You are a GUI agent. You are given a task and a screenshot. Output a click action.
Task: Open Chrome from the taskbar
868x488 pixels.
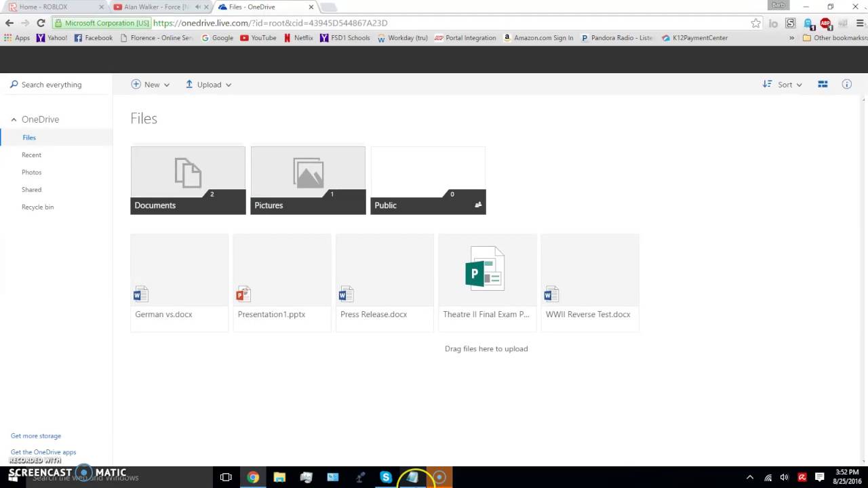click(253, 477)
